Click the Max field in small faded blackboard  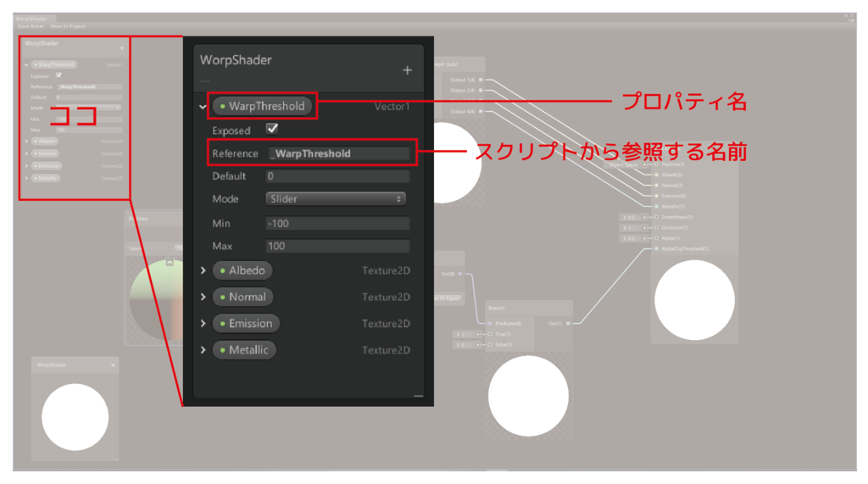pos(88,131)
